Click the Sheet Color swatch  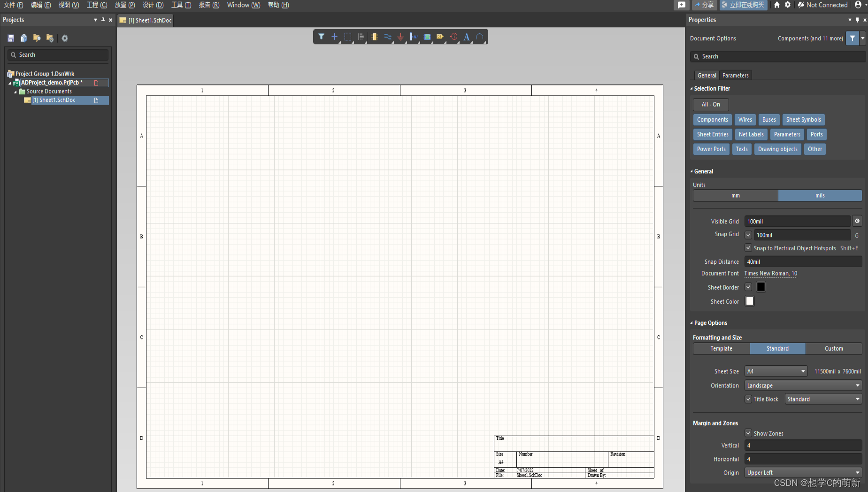tap(750, 301)
